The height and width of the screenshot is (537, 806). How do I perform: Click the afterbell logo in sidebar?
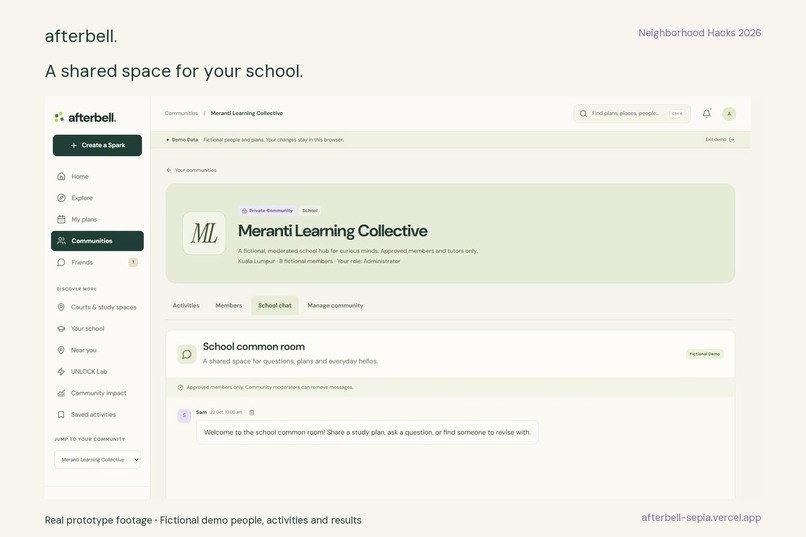point(85,118)
